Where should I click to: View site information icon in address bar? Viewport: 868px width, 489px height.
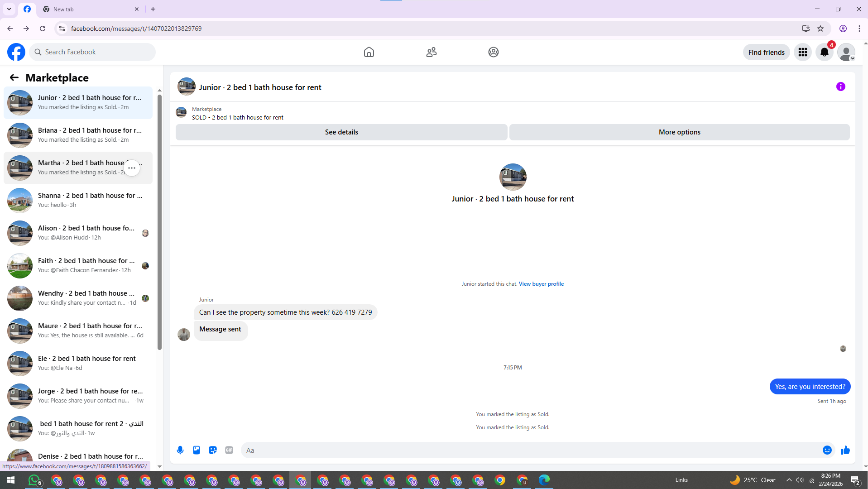[62, 29]
